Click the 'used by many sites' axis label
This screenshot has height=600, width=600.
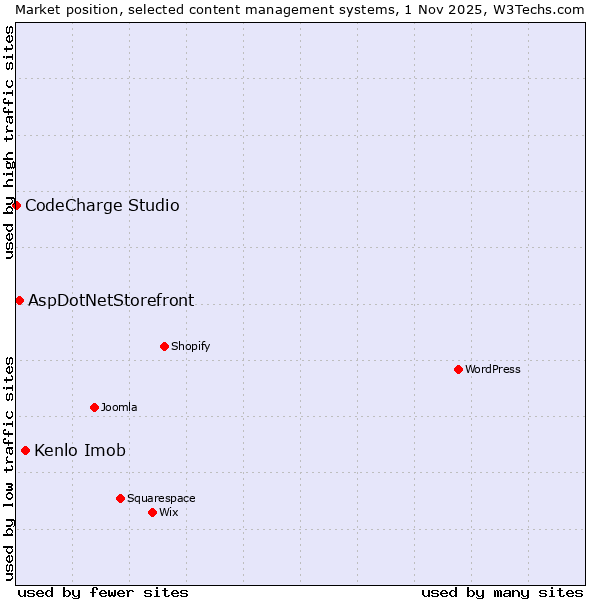pyautogui.click(x=502, y=592)
